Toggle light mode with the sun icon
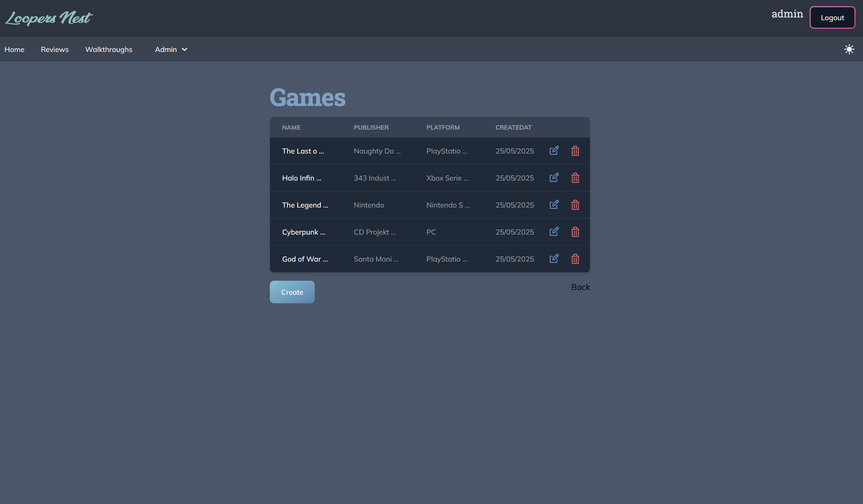The image size is (863, 504). pos(849,49)
